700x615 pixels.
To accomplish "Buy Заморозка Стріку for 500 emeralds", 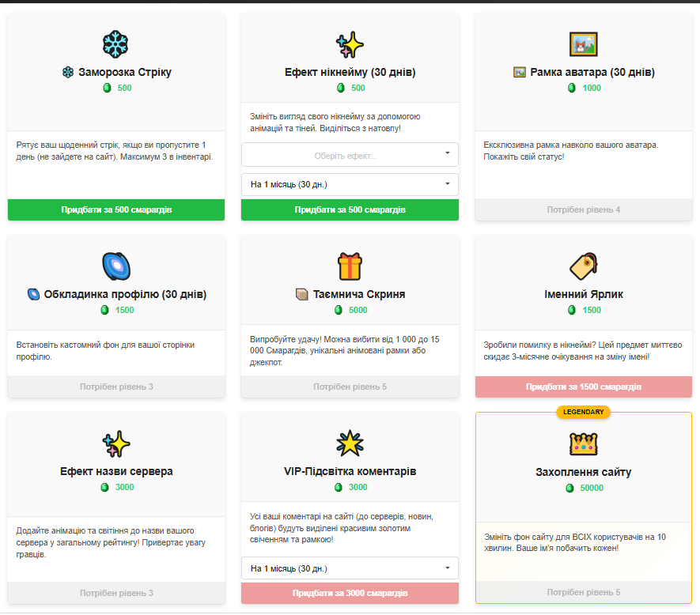I will pos(116,210).
